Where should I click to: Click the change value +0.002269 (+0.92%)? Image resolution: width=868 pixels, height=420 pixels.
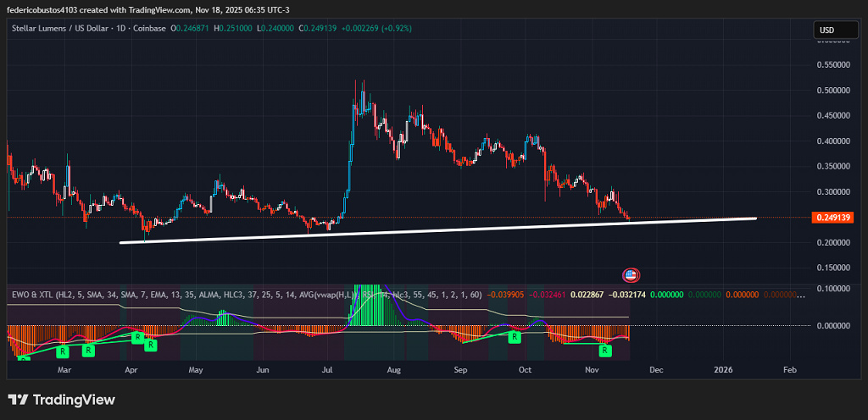[377, 28]
